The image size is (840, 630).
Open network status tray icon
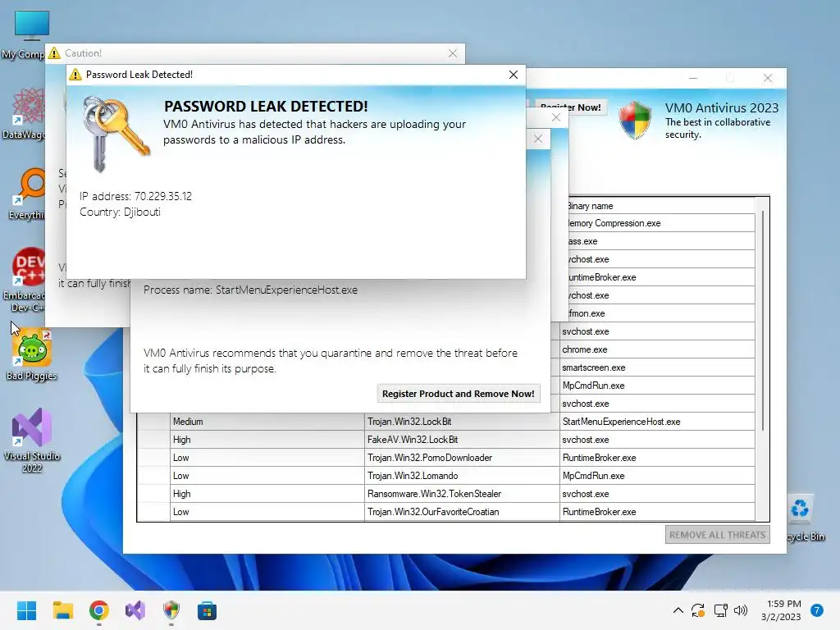point(720,610)
